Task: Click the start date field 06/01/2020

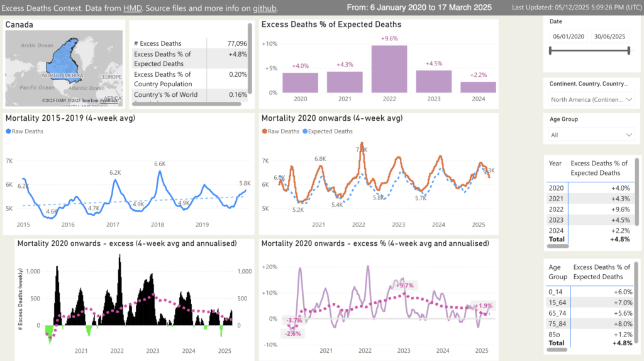Action: [569, 36]
